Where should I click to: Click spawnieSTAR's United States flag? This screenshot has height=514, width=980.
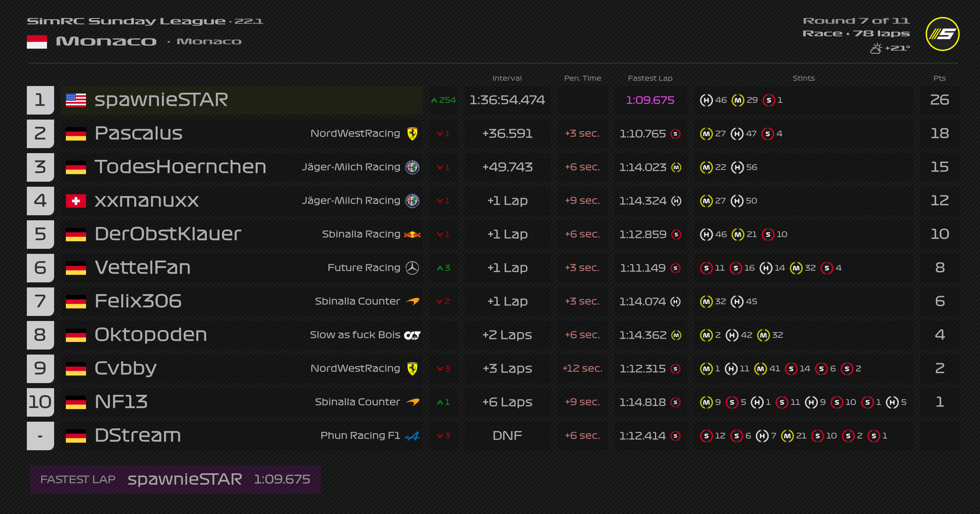pos(76,100)
